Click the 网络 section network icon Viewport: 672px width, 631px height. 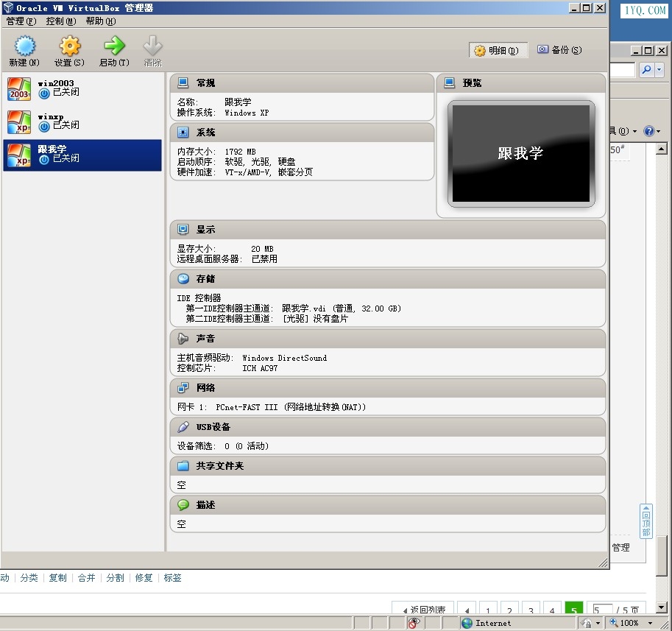tap(183, 388)
